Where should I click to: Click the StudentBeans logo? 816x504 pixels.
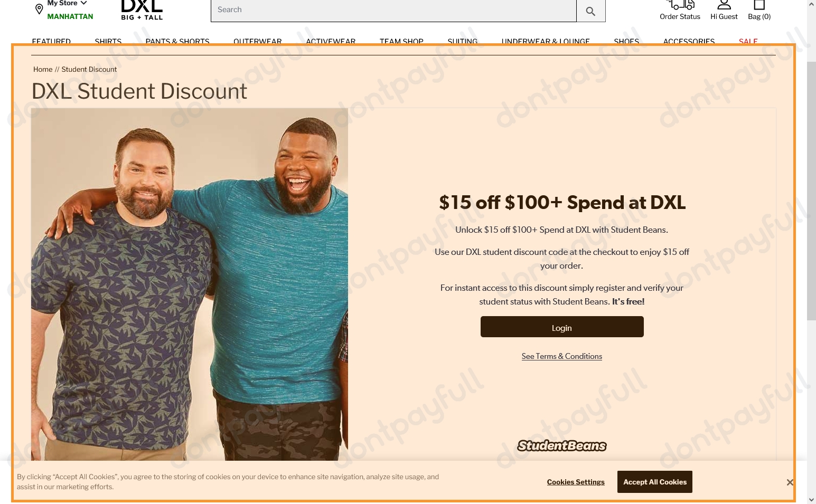point(562,446)
